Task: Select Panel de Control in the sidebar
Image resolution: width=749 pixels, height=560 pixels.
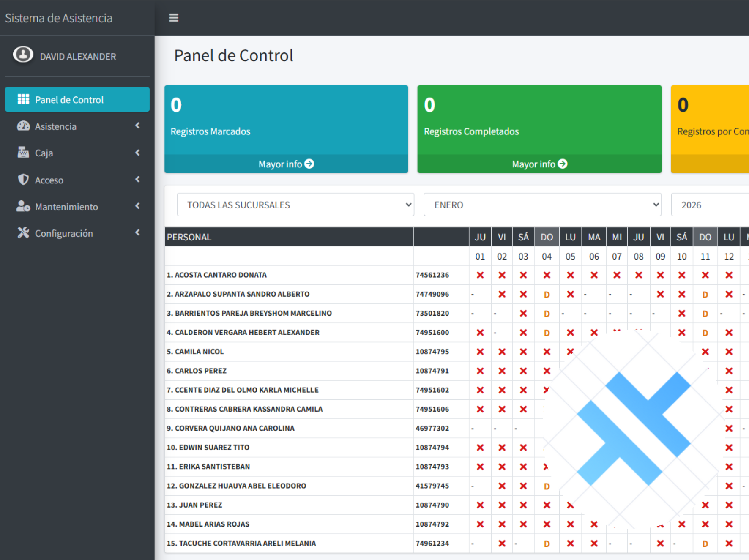Action: click(x=77, y=100)
